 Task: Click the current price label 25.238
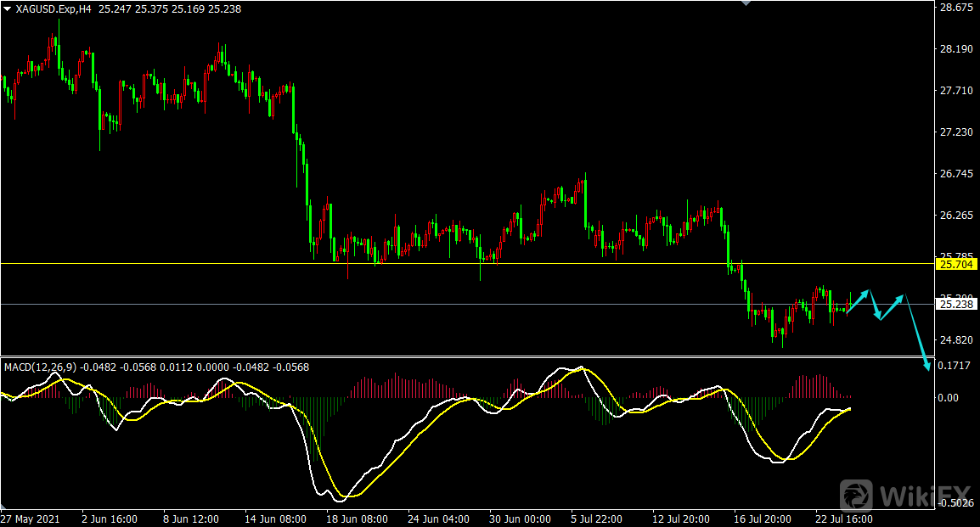(x=955, y=304)
